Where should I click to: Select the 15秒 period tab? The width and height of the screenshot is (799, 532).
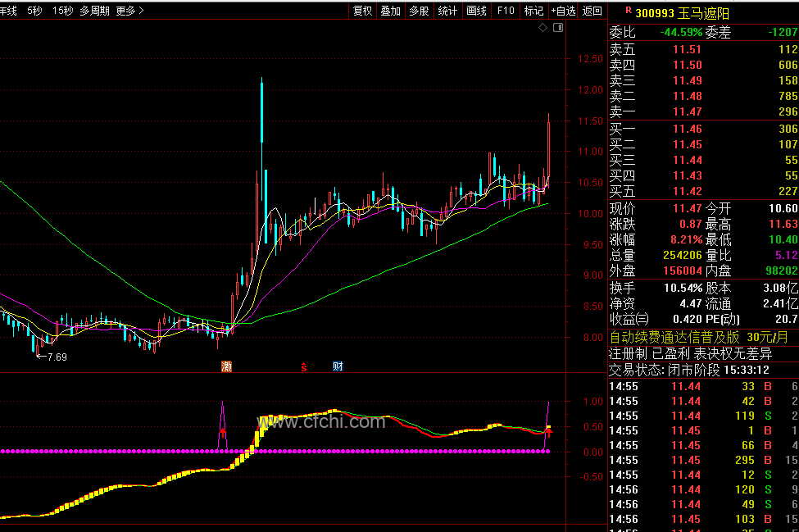point(62,11)
